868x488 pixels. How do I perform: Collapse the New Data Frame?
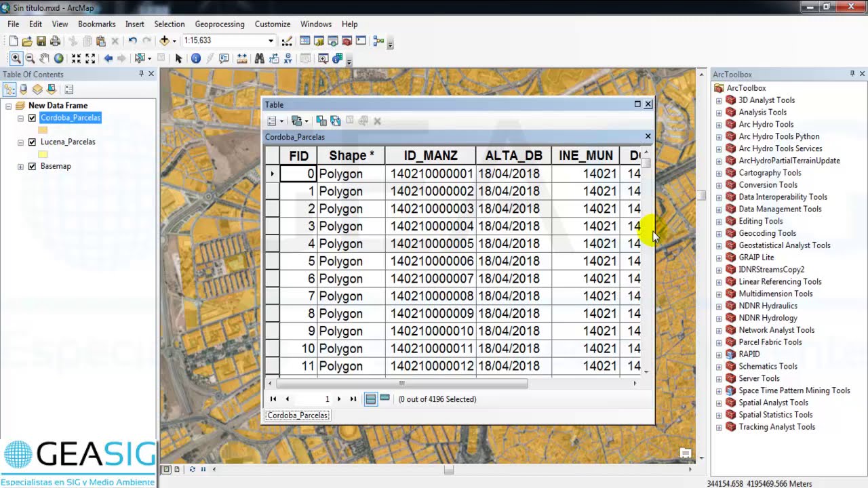(8, 106)
